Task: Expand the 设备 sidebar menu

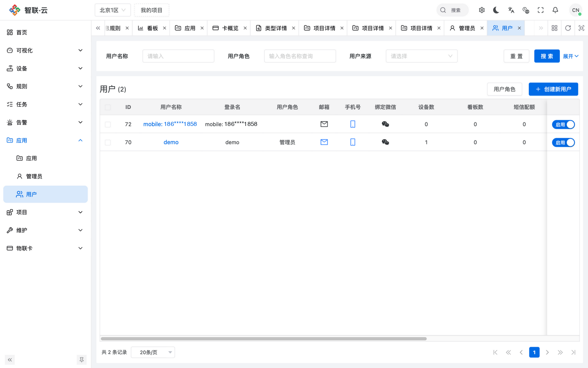Action: coord(45,68)
